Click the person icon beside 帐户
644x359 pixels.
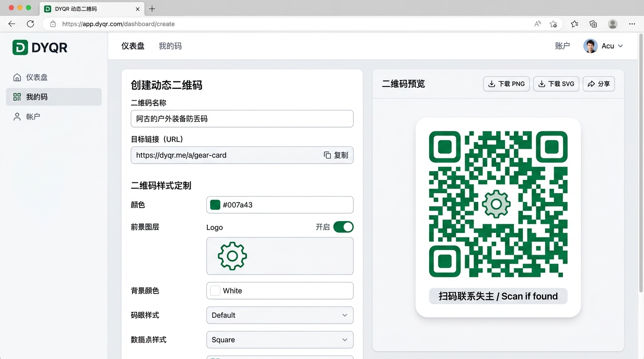coord(17,116)
